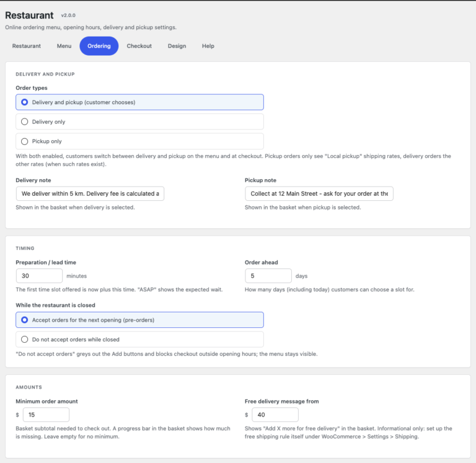Click 'Shown in the basket when pickup is selected.'

tap(303, 208)
